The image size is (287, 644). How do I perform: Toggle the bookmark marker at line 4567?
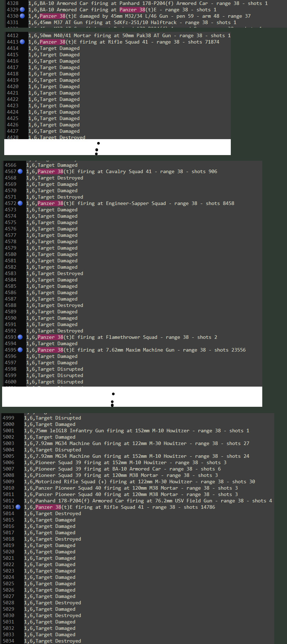20,171
